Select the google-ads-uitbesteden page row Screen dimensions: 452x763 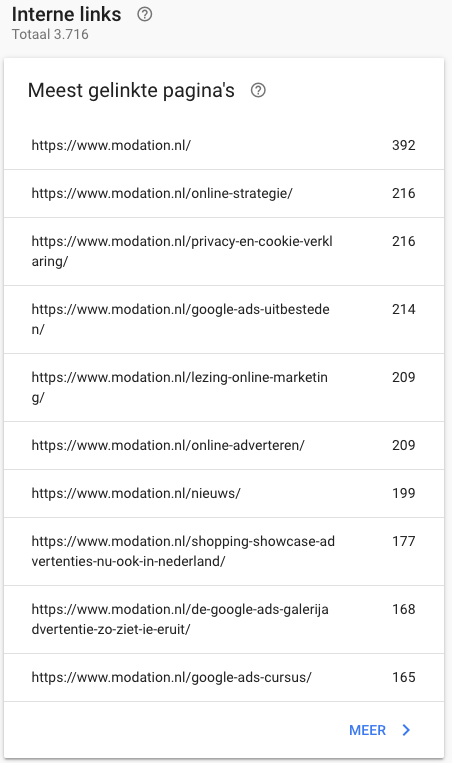(224, 319)
